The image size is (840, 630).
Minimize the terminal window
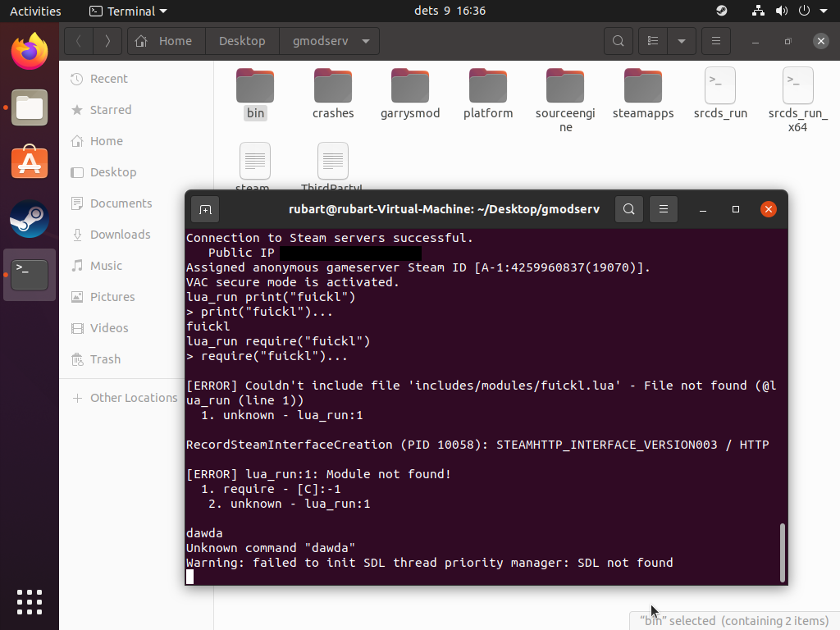pyautogui.click(x=703, y=209)
